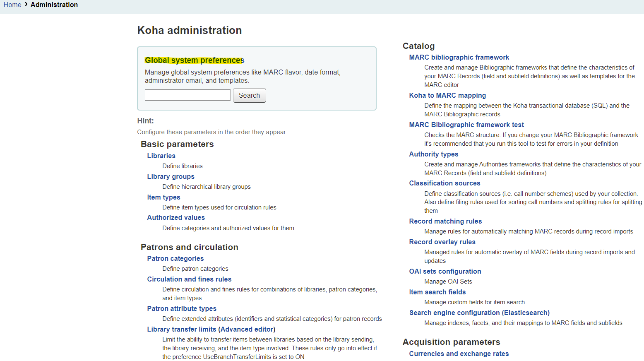Open Library transfer limits (Advanced editor)

pyautogui.click(x=211, y=329)
